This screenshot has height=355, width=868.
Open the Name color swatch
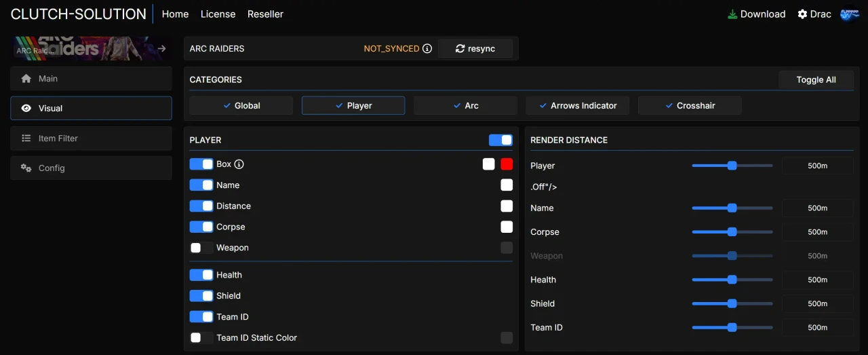click(507, 185)
